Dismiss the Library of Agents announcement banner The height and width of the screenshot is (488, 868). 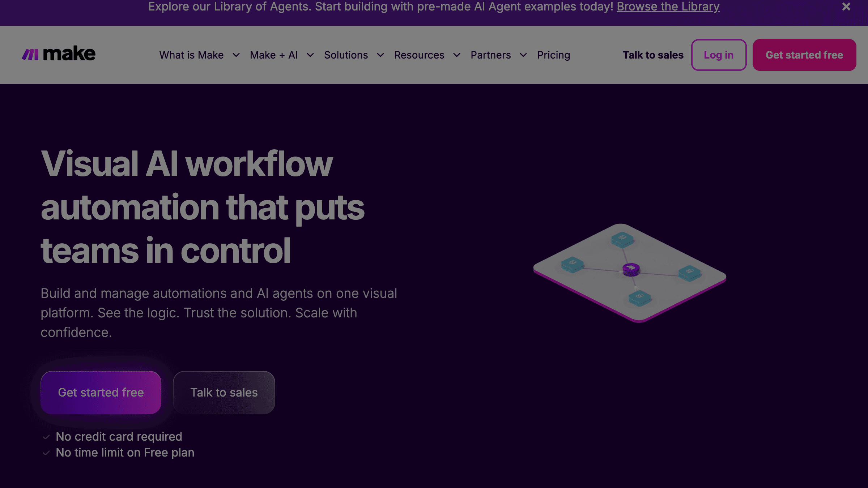846,6
